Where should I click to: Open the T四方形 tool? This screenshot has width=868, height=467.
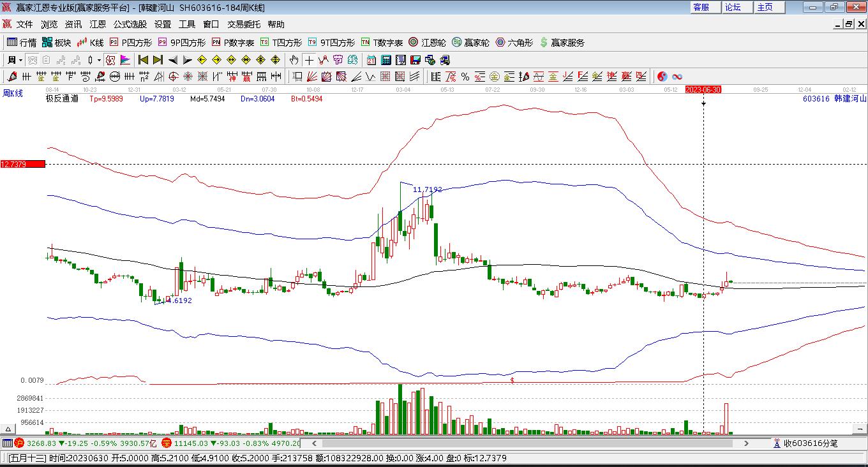(281, 43)
